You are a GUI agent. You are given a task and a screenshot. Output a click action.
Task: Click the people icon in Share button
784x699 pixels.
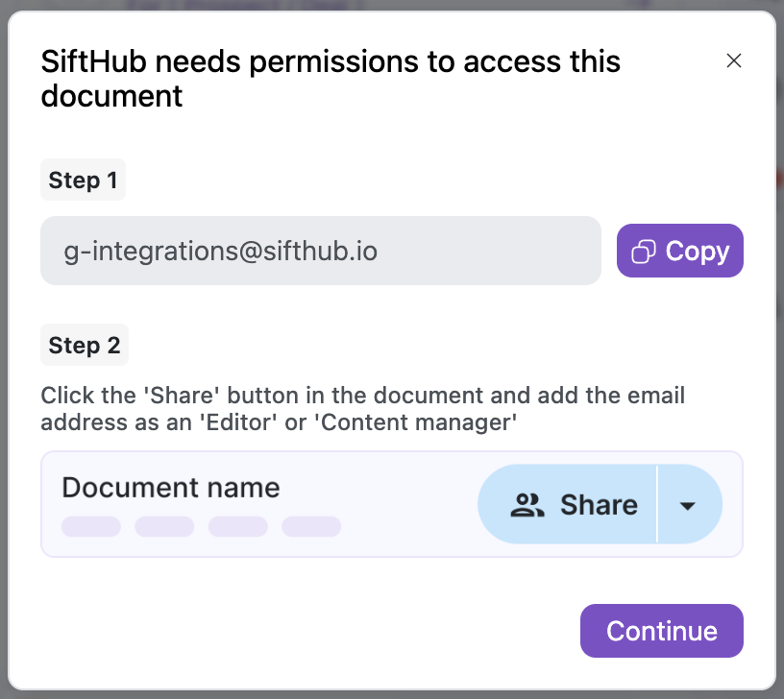point(527,505)
